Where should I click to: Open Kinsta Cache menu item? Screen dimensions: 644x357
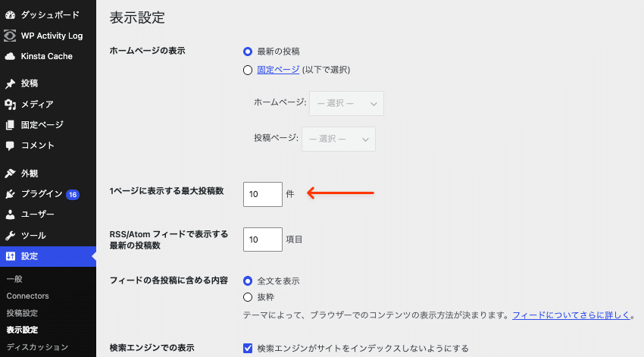coord(48,56)
